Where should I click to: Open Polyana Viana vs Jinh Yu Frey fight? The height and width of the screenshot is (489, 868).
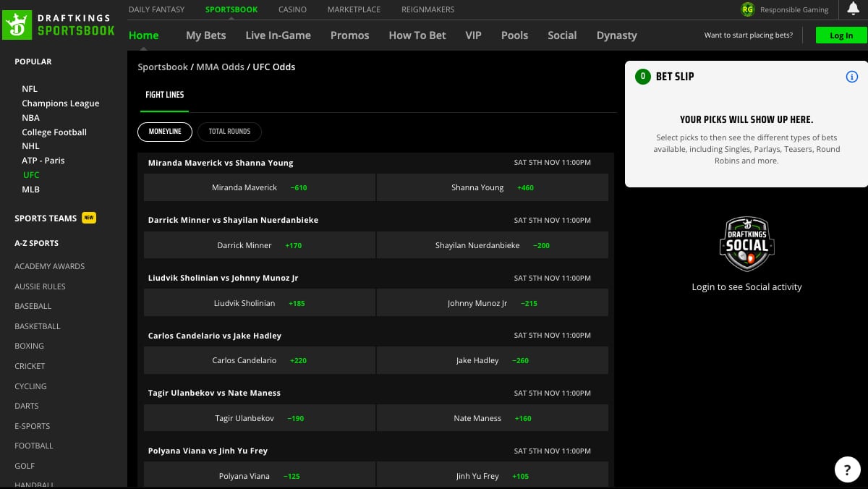[208, 451]
